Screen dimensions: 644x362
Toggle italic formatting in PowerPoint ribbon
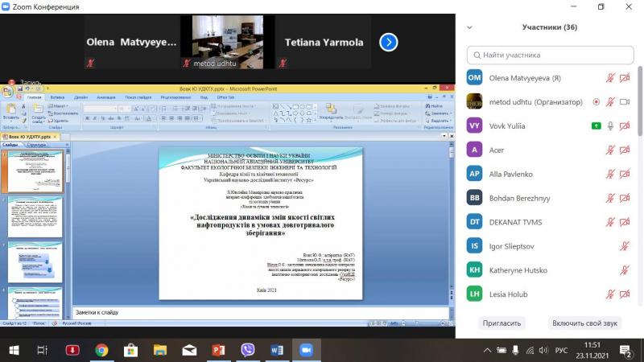coord(95,118)
